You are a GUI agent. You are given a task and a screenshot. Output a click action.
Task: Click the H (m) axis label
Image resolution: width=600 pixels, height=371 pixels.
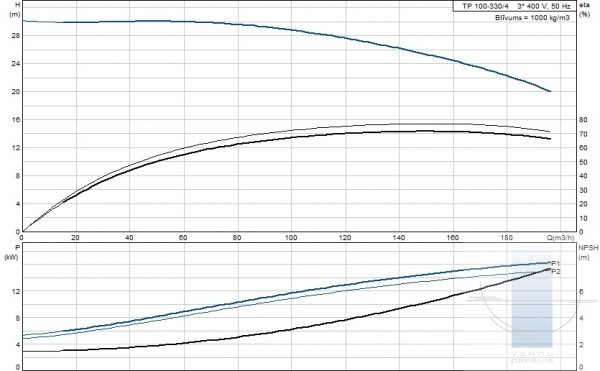pos(15,10)
